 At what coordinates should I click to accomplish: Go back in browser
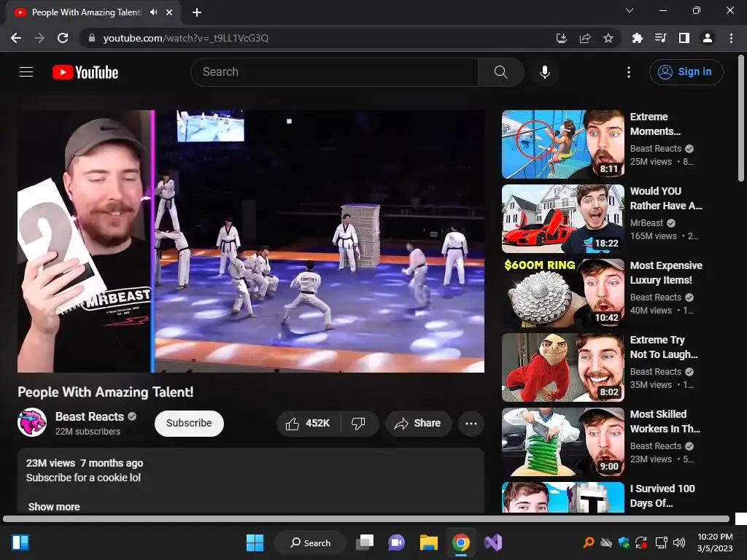pos(16,38)
